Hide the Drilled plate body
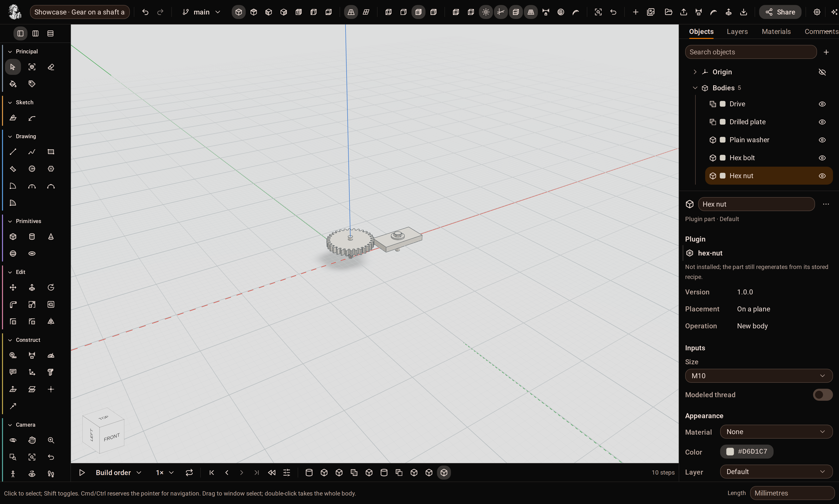The image size is (839, 504). point(822,122)
